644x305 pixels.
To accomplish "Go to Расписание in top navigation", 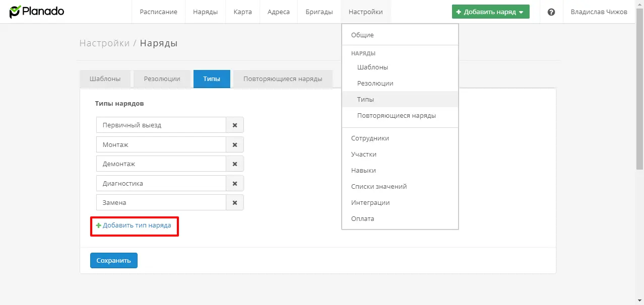I will tap(158, 12).
